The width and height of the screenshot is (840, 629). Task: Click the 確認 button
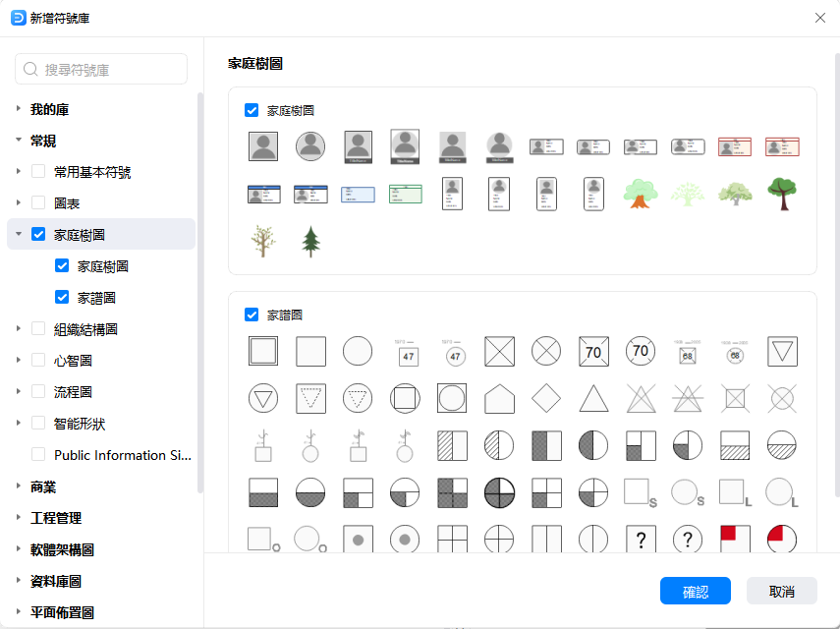695,591
